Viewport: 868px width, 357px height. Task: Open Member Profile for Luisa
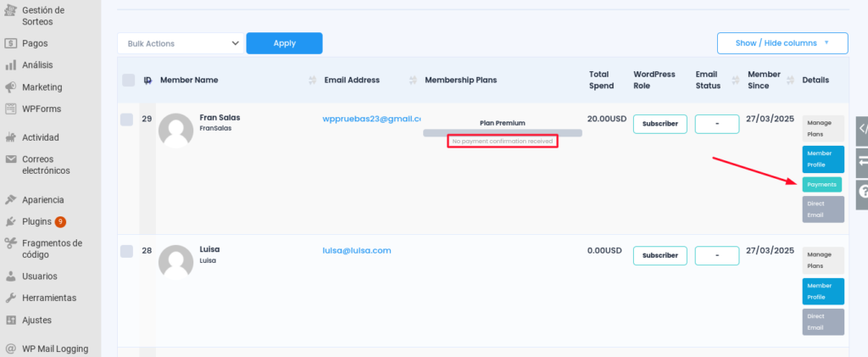pos(823,291)
